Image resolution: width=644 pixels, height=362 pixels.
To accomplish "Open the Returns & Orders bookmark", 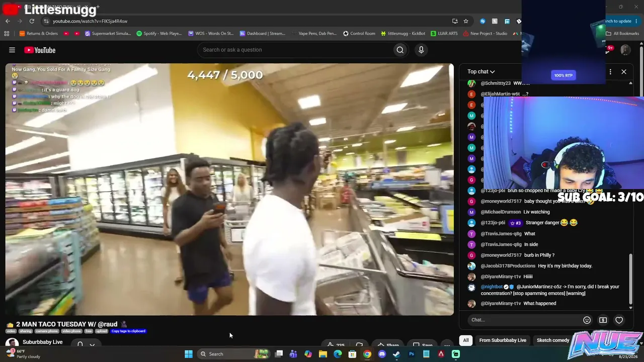I will point(39,34).
